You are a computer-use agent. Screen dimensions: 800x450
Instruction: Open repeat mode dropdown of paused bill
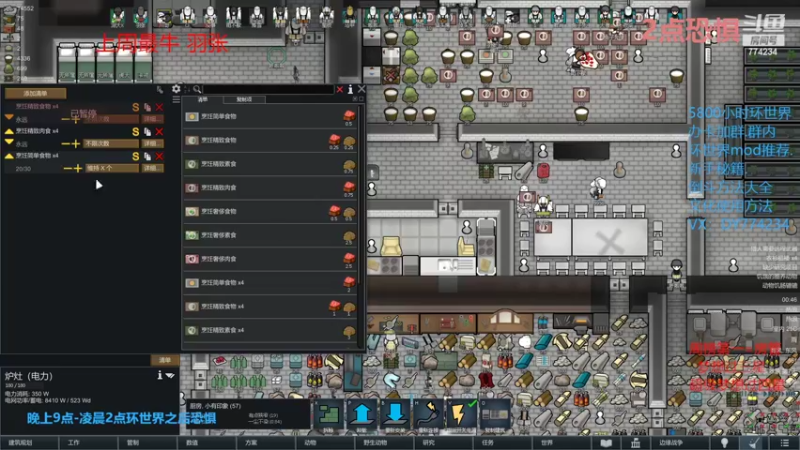pyautogui.click(x=112, y=119)
